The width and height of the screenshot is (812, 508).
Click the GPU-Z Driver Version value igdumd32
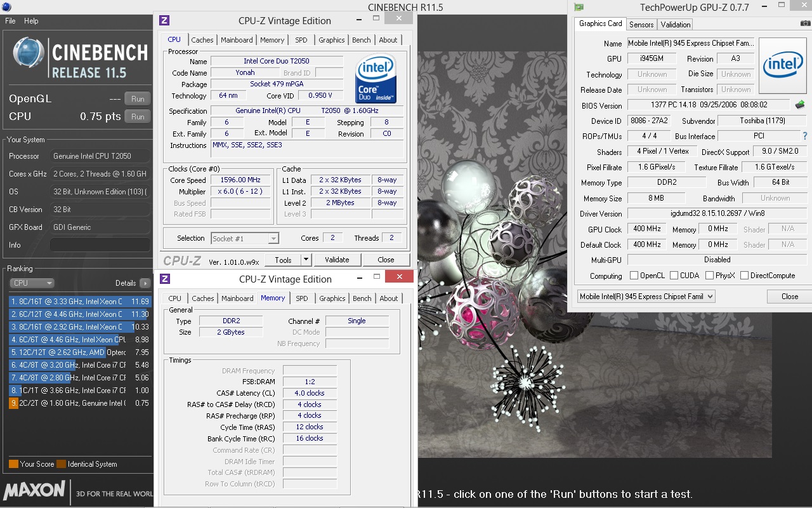coord(717,214)
